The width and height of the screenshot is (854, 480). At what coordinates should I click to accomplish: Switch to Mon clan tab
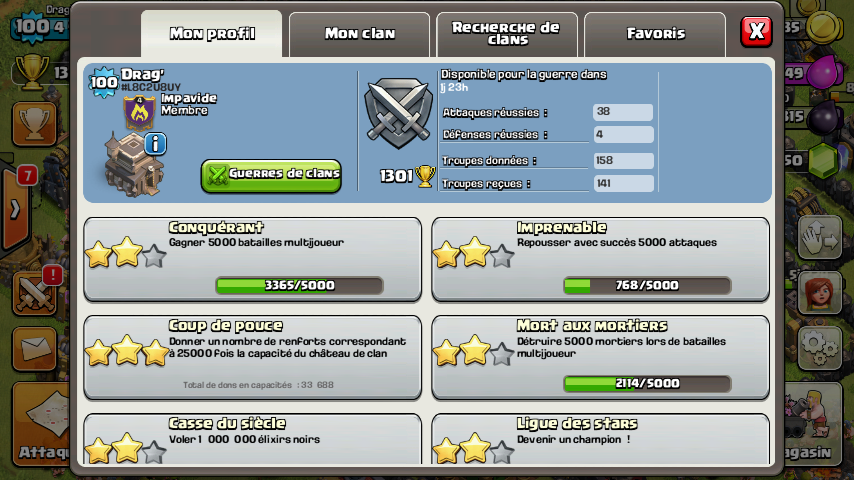(x=359, y=34)
